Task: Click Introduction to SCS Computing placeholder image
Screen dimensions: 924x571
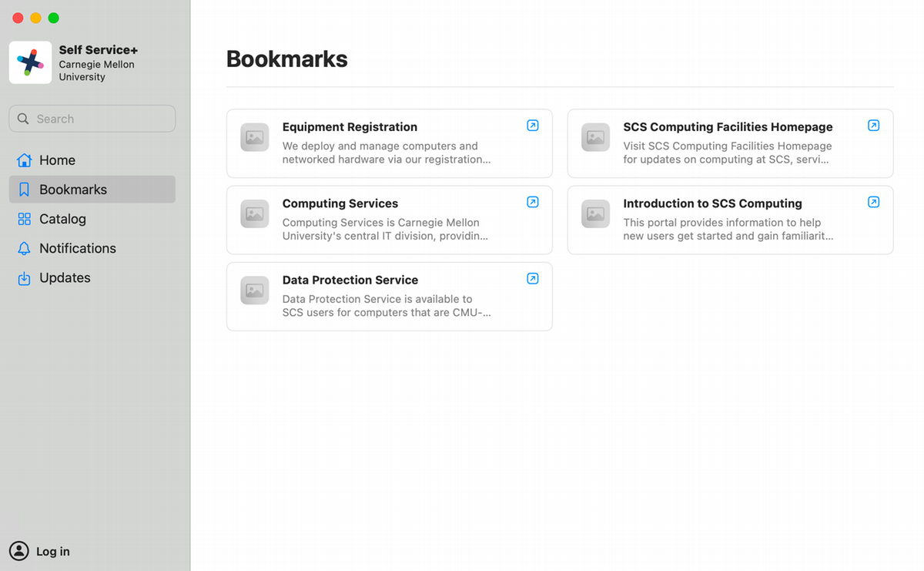Action: pos(596,213)
